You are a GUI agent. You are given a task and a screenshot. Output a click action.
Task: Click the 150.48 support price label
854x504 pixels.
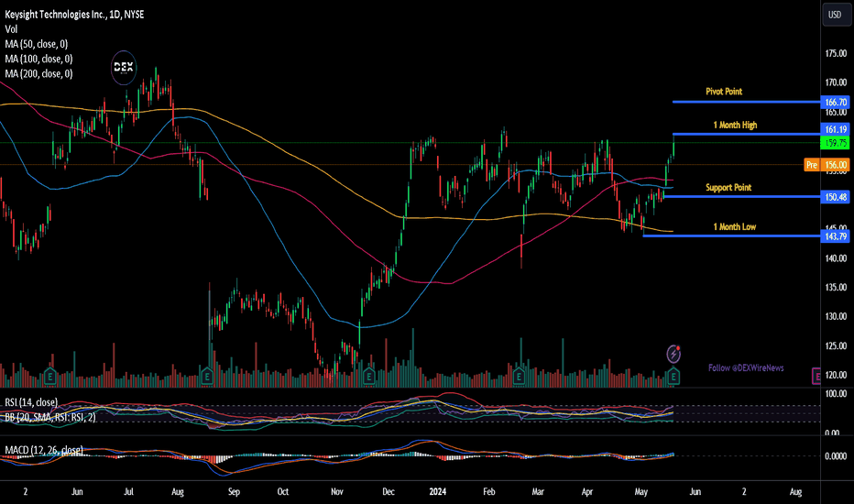tap(836, 197)
